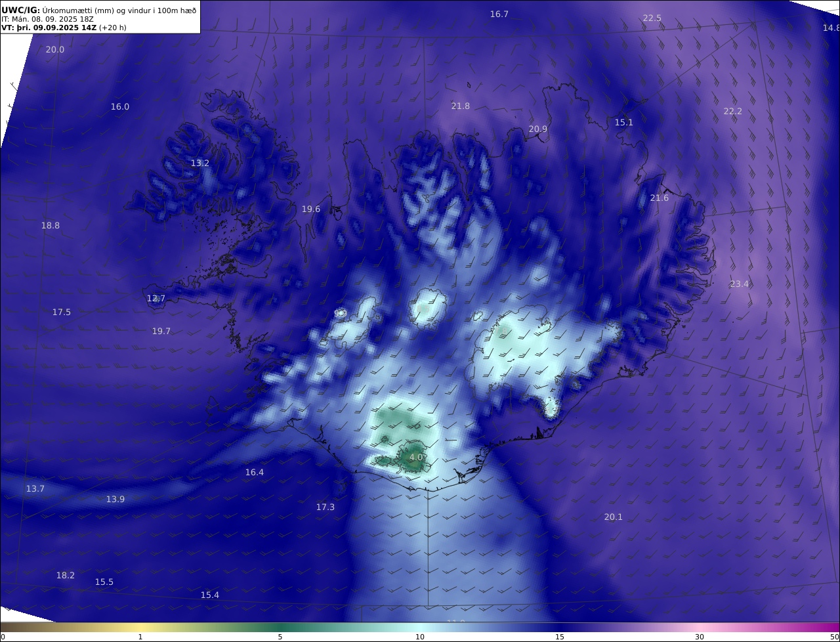The width and height of the screenshot is (840, 642).
Task: Click the map value 19.6
Action: [x=311, y=209]
